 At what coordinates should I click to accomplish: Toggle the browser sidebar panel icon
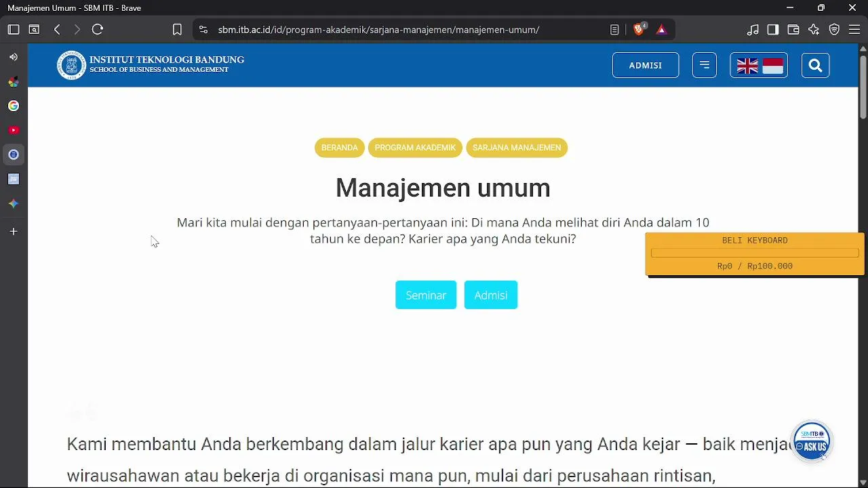point(773,29)
